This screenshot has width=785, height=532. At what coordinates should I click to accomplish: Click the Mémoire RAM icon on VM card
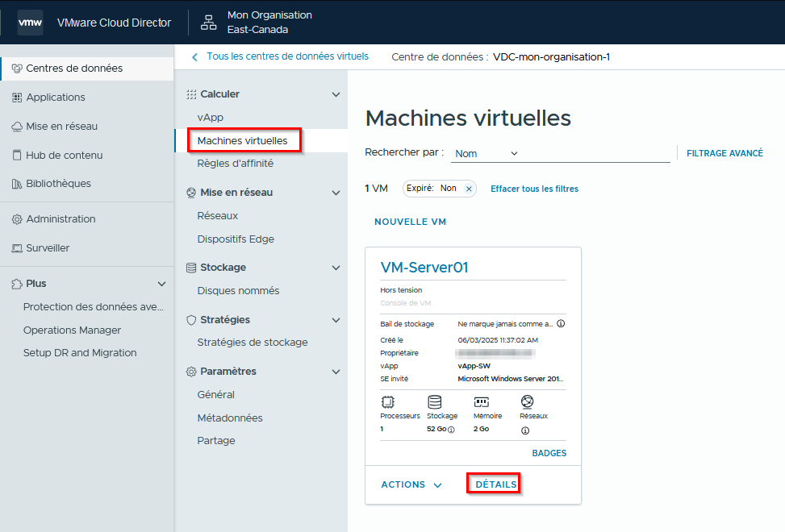click(x=481, y=402)
